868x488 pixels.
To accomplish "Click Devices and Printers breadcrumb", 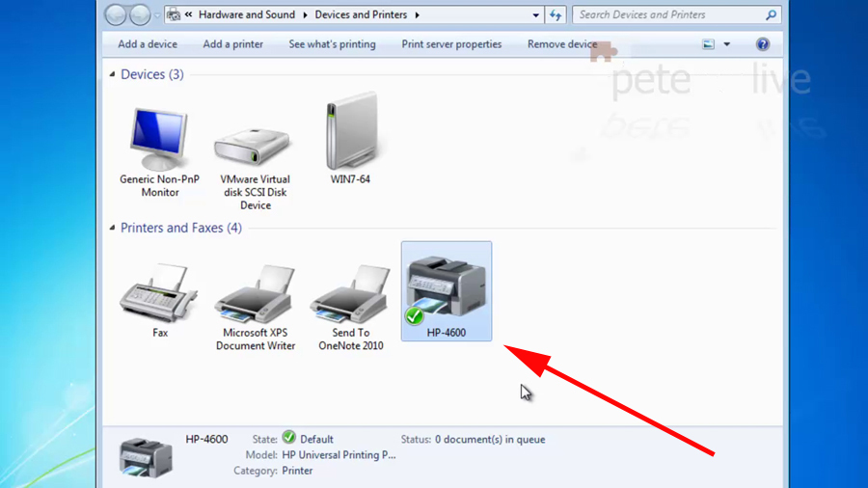I will (x=361, y=14).
